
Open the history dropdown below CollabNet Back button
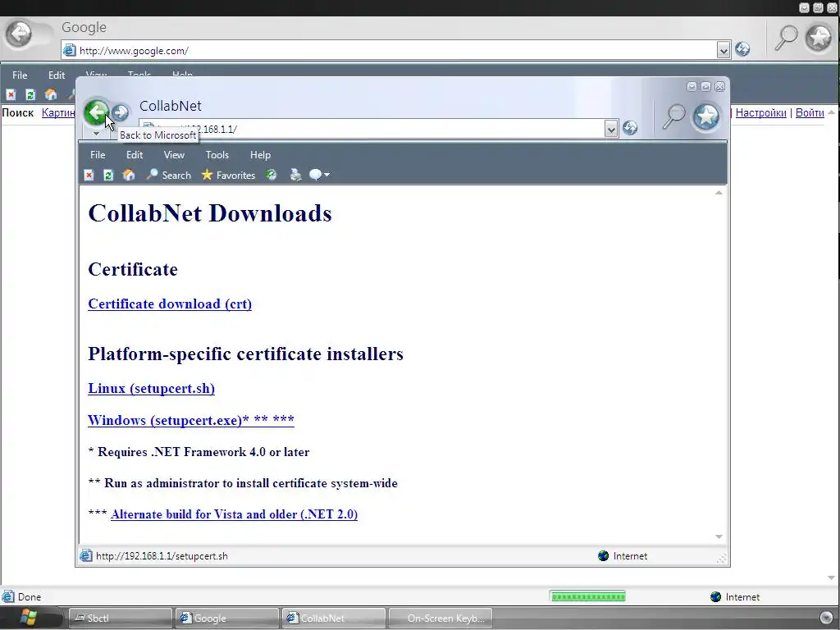click(96, 134)
